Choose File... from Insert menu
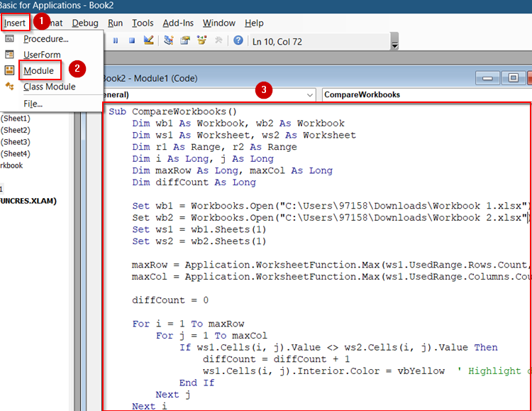The image size is (532, 411). coord(33,104)
